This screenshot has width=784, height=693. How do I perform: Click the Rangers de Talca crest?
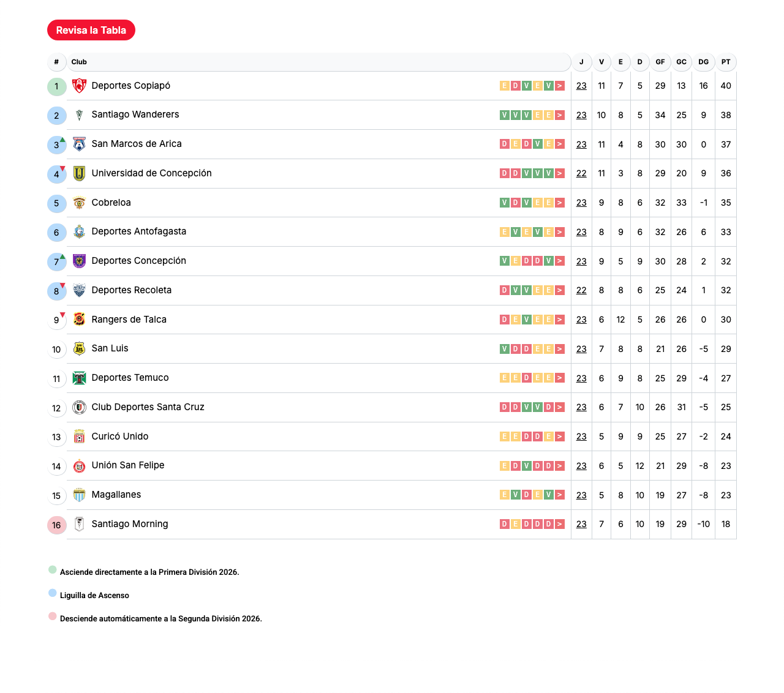[79, 320]
